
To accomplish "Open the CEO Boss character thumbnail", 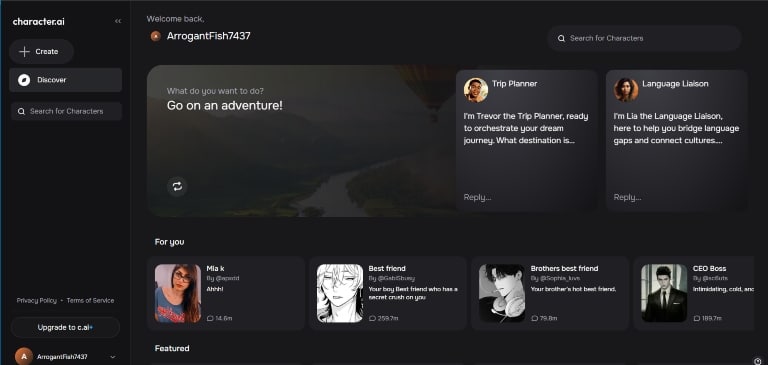I will (664, 293).
